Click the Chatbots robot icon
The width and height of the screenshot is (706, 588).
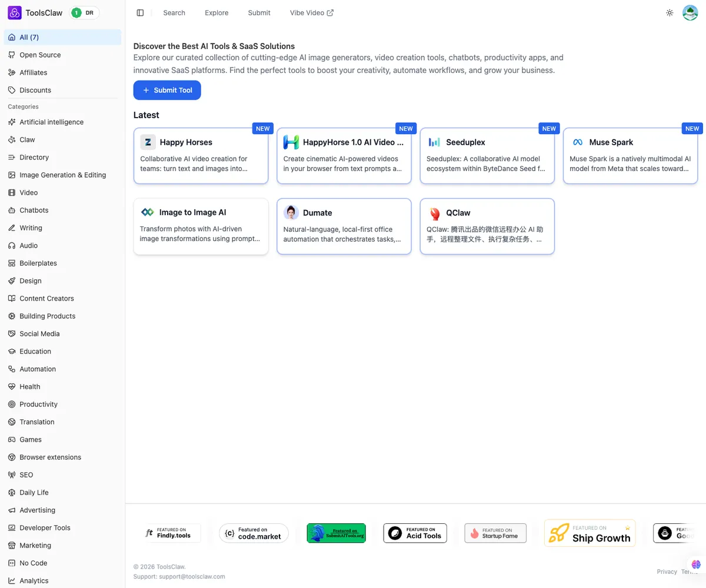[x=12, y=210]
